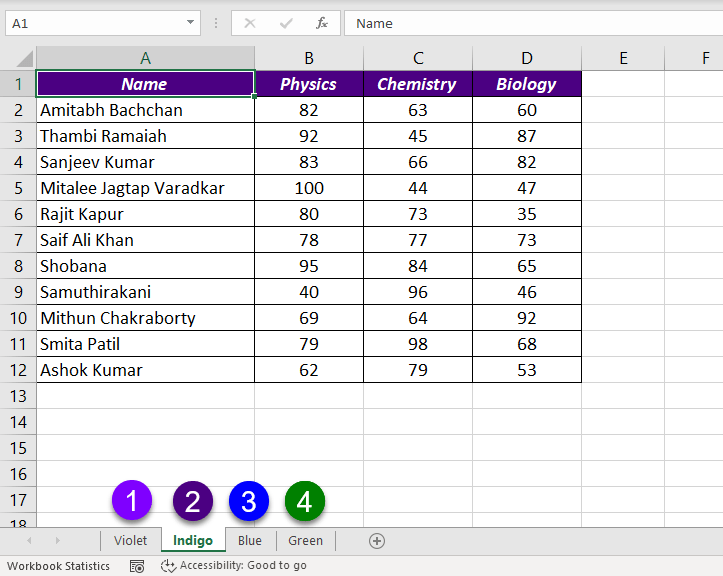The image size is (723, 576).
Task: Select the Indigo sheet tab
Action: [193, 540]
